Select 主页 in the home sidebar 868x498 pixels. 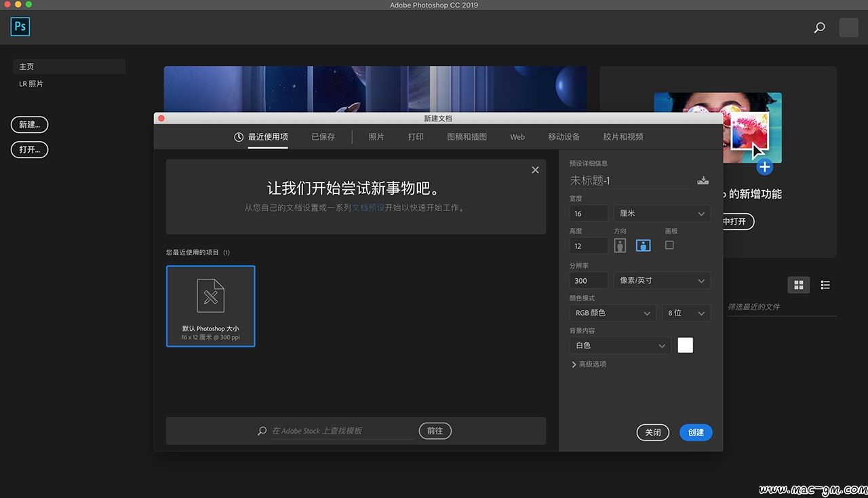[69, 66]
